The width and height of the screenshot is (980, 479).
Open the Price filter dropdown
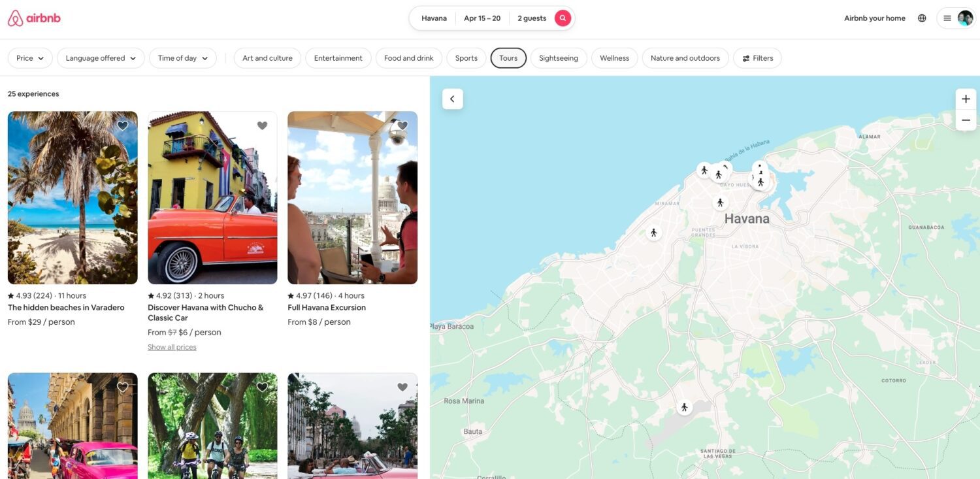tap(29, 58)
